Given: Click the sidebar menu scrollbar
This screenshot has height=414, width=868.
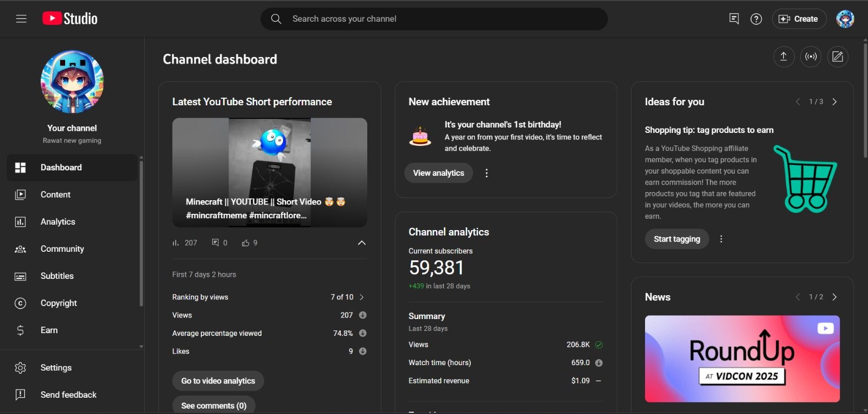Looking at the screenshot, I should coord(141,233).
